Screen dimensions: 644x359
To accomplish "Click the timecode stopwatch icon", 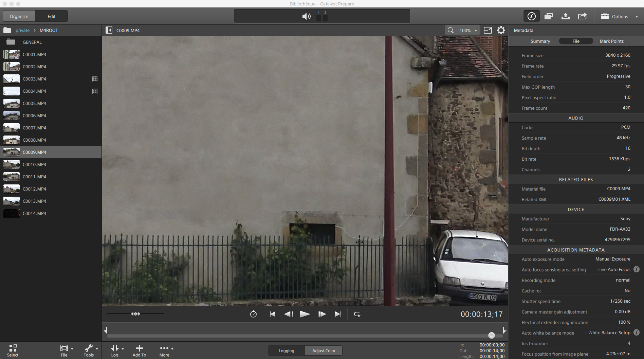I will [253, 314].
